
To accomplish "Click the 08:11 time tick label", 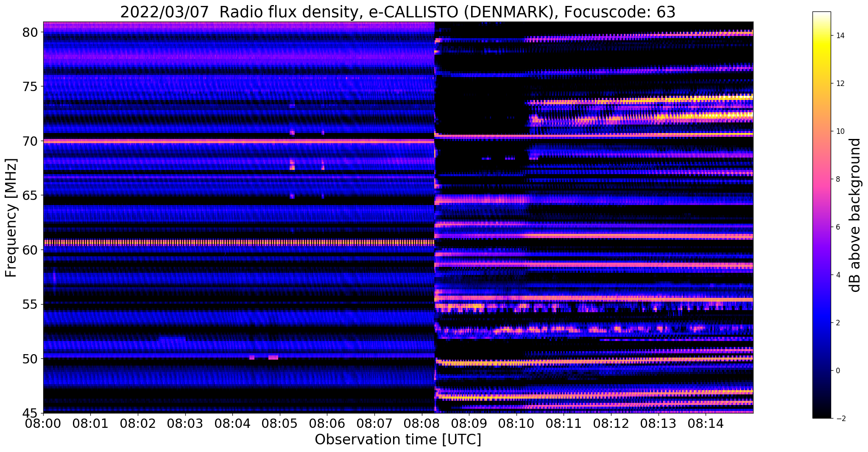I will pyautogui.click(x=564, y=423).
